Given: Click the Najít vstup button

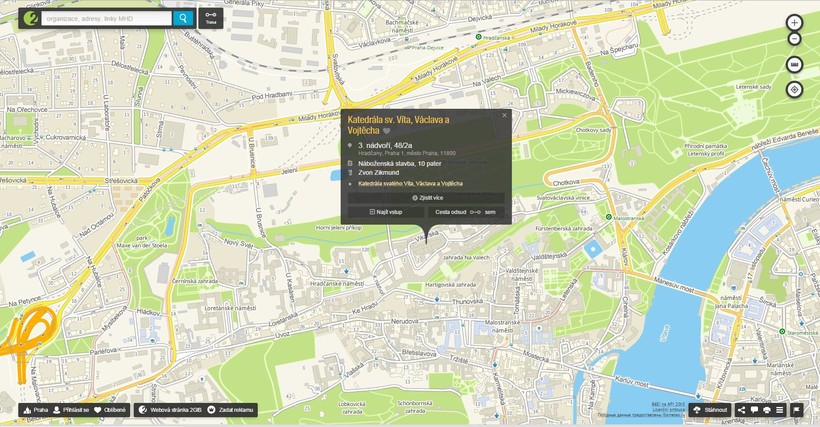Looking at the screenshot, I should pyautogui.click(x=385, y=212).
